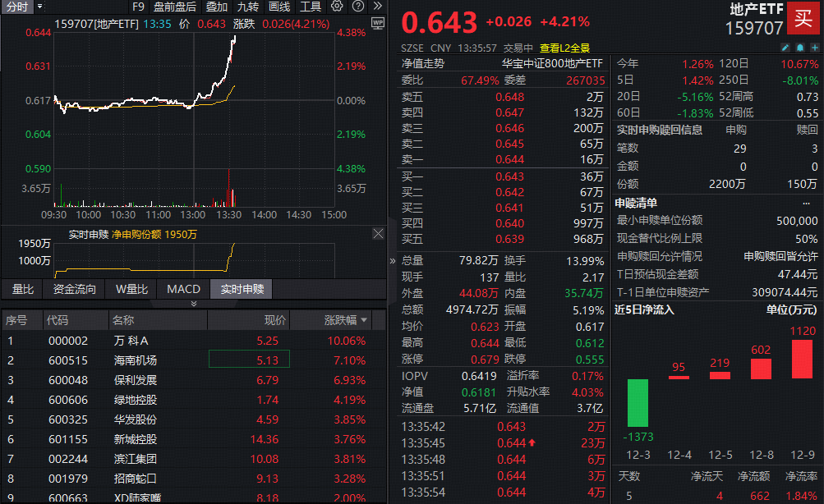Open the 分时 period dropdown
824x504 pixels.
(x=39, y=7)
